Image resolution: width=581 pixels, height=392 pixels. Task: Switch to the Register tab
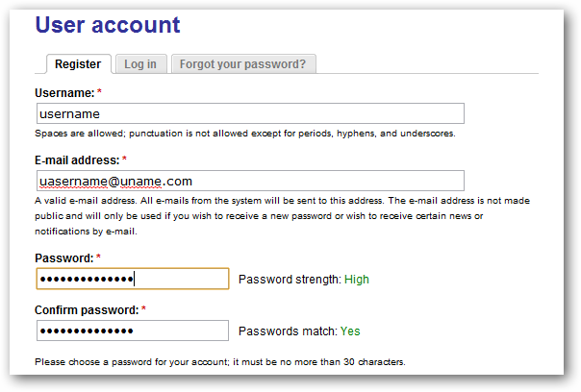pos(78,64)
